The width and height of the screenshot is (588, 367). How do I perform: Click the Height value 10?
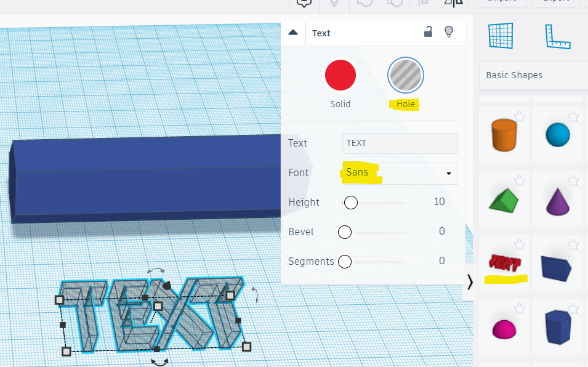[439, 202]
